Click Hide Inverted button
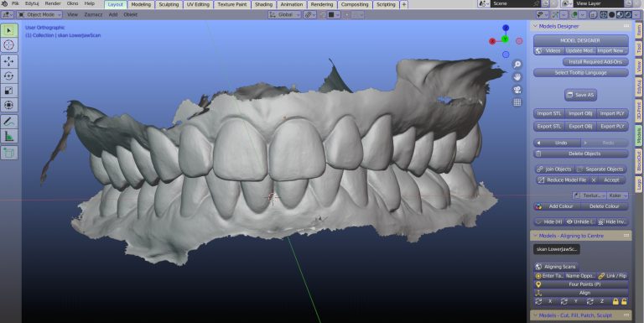Image resolution: width=644 pixels, height=323 pixels. click(612, 222)
